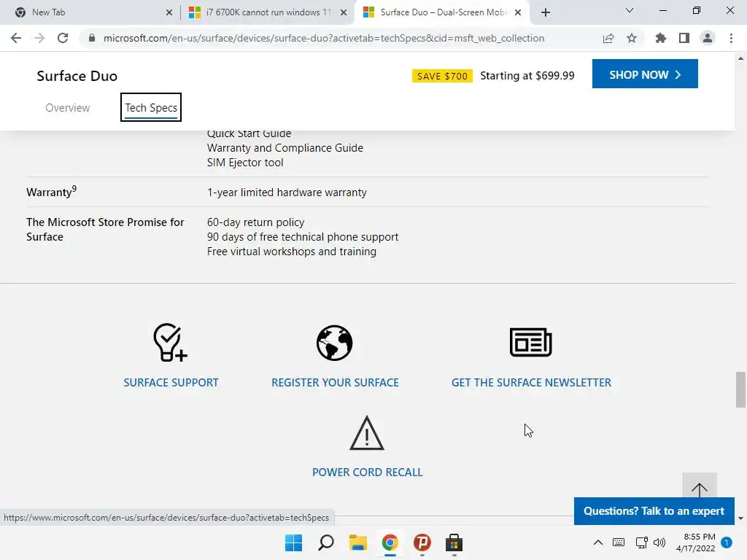Open the Chrome profile avatar icon
The height and width of the screenshot is (560, 747).
click(708, 38)
